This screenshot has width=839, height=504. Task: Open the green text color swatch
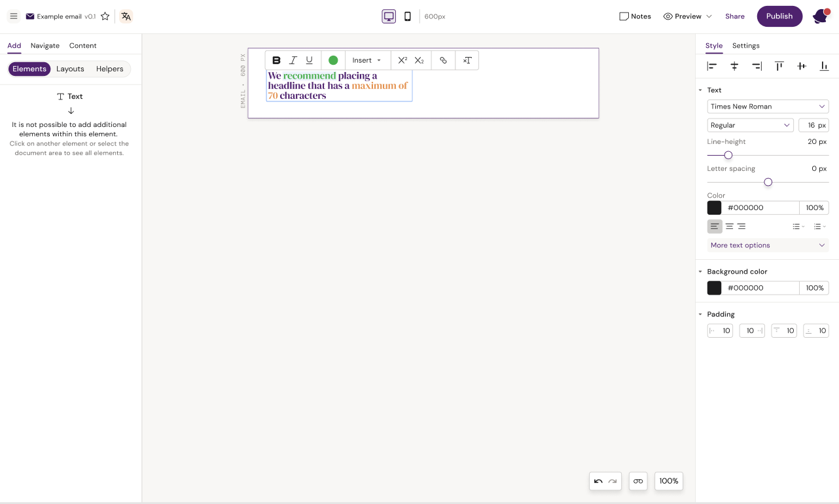click(x=332, y=60)
